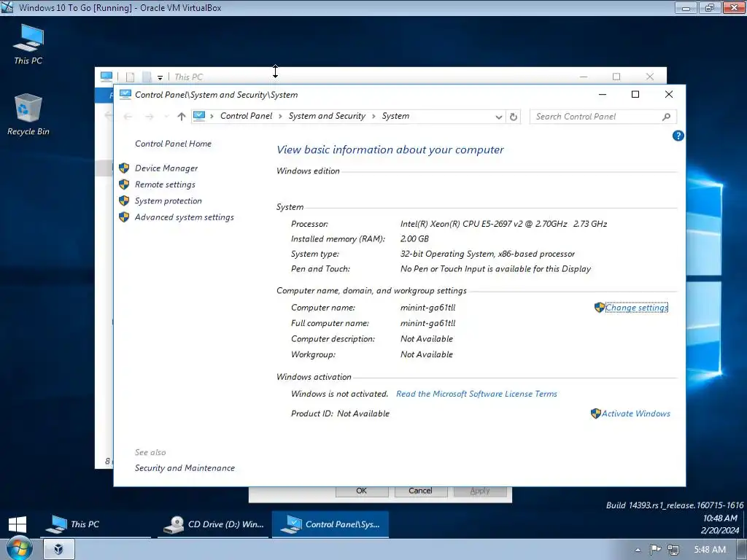
Task: Expand chevron after System and Security breadcrumb
Action: 373,116
